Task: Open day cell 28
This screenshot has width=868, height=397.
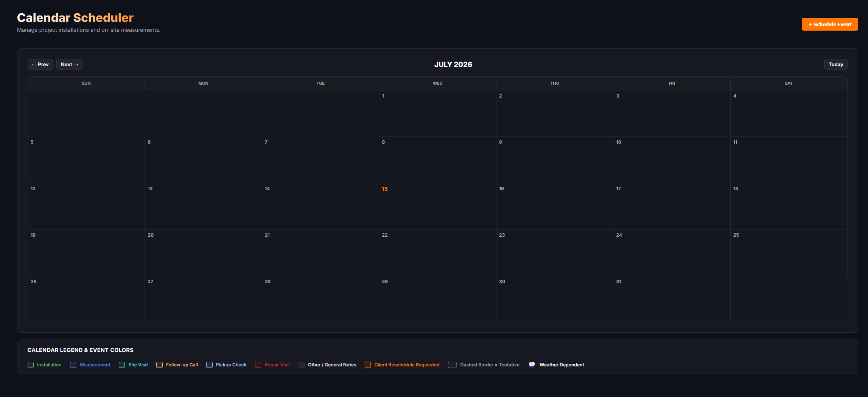Action: 320,299
